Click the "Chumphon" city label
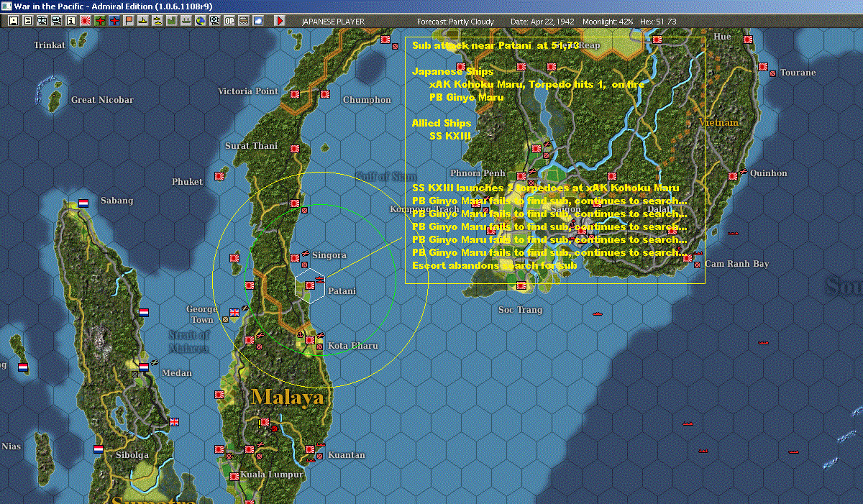 pos(367,100)
